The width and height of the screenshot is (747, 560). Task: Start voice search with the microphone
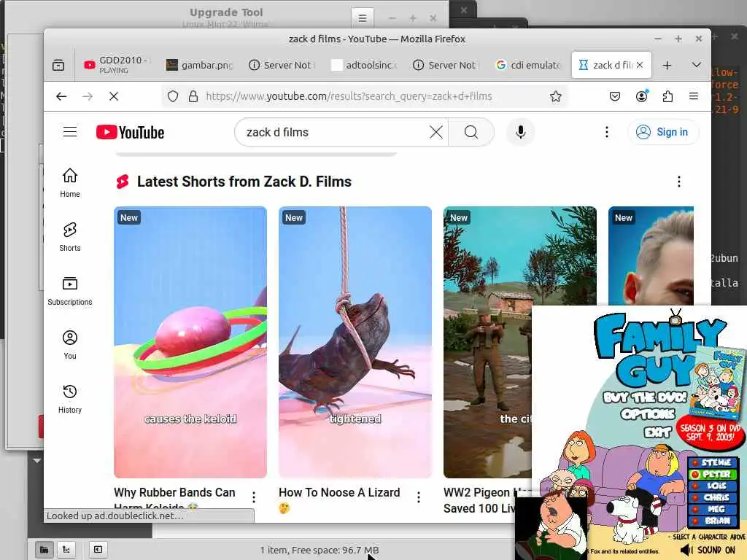tap(521, 132)
